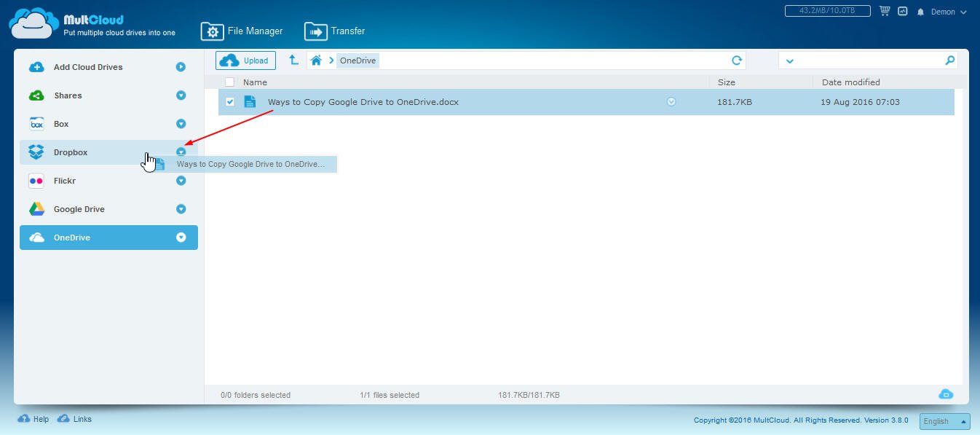Viewport: 980px width, 435px height.
Task: Click the search magnifier icon
Action: click(949, 60)
